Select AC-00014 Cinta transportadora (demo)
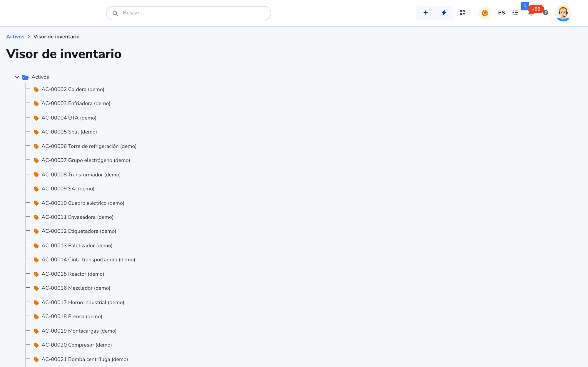 (88, 260)
